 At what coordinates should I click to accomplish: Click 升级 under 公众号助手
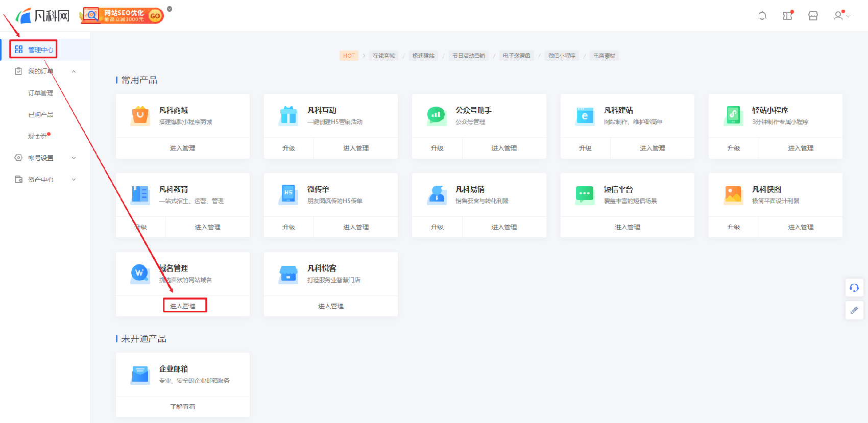(437, 148)
